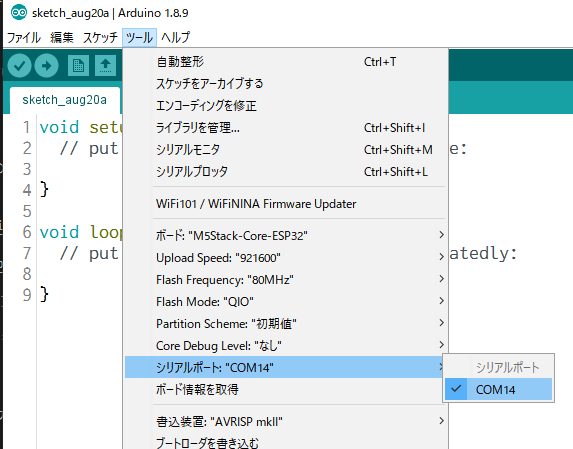573x449 pixels.
Task: Click the シリアルポート submenu header label
Action: click(x=508, y=367)
